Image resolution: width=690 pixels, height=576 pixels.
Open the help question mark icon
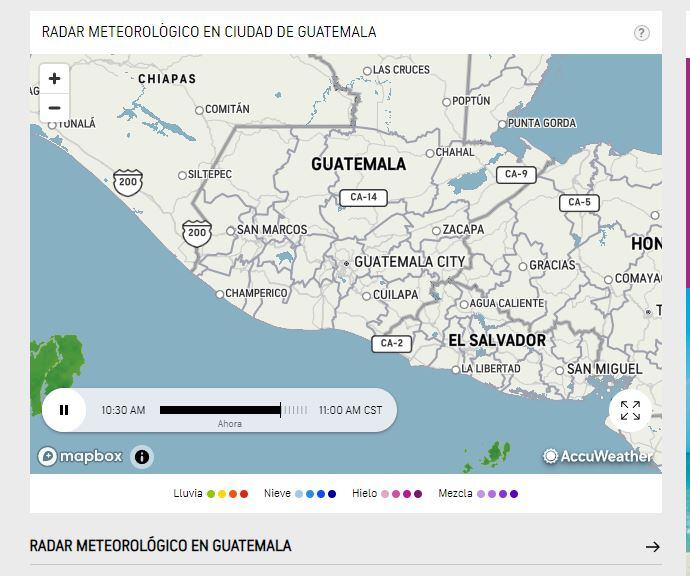tap(642, 33)
